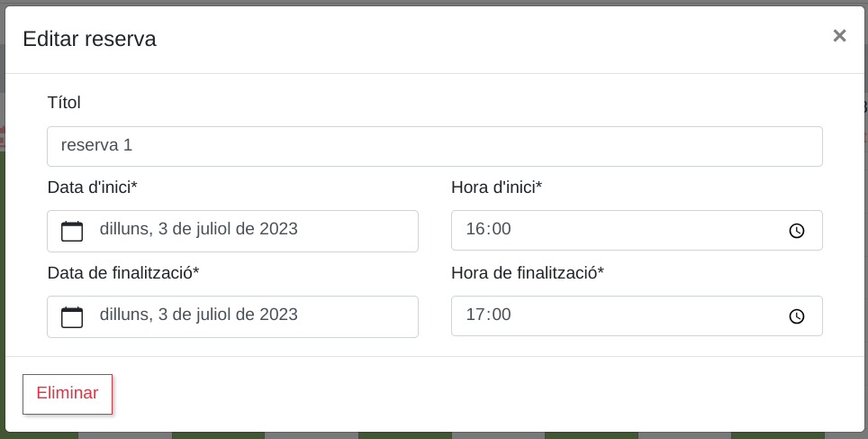Select the Data d'inici date text

(198, 229)
